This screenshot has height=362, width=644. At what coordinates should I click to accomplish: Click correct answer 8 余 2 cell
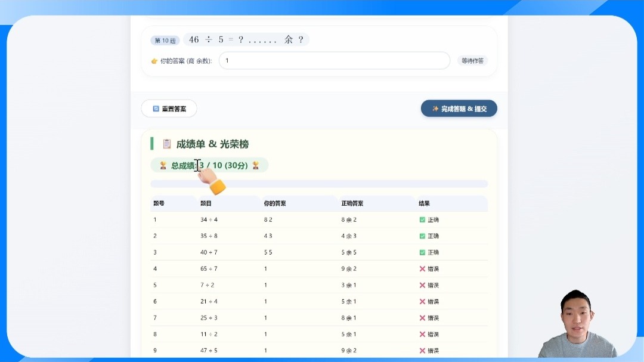(x=349, y=220)
